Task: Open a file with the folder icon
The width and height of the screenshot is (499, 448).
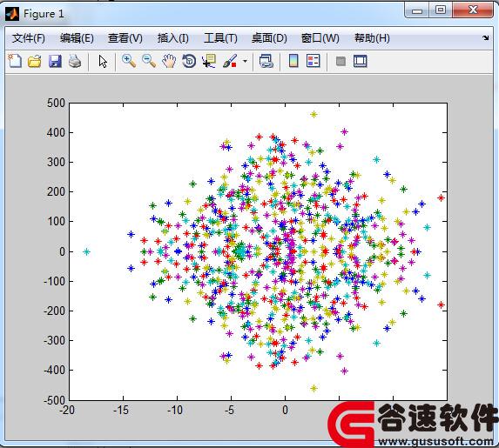Action: 34,61
